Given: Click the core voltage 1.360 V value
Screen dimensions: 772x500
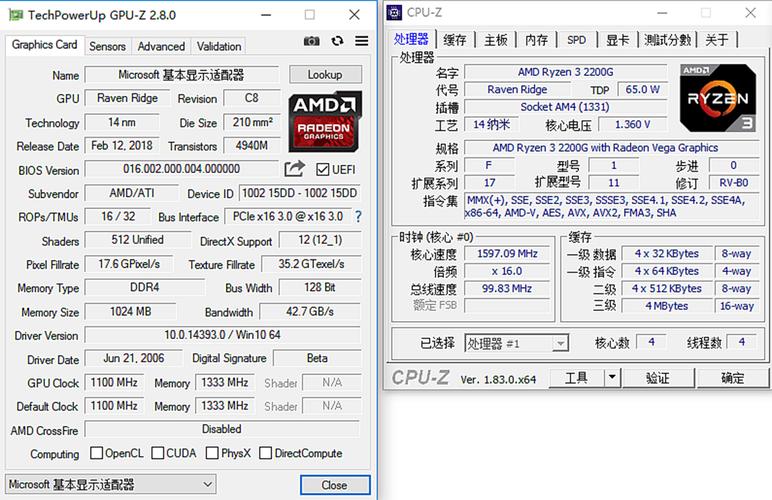Looking at the screenshot, I should [x=632, y=125].
